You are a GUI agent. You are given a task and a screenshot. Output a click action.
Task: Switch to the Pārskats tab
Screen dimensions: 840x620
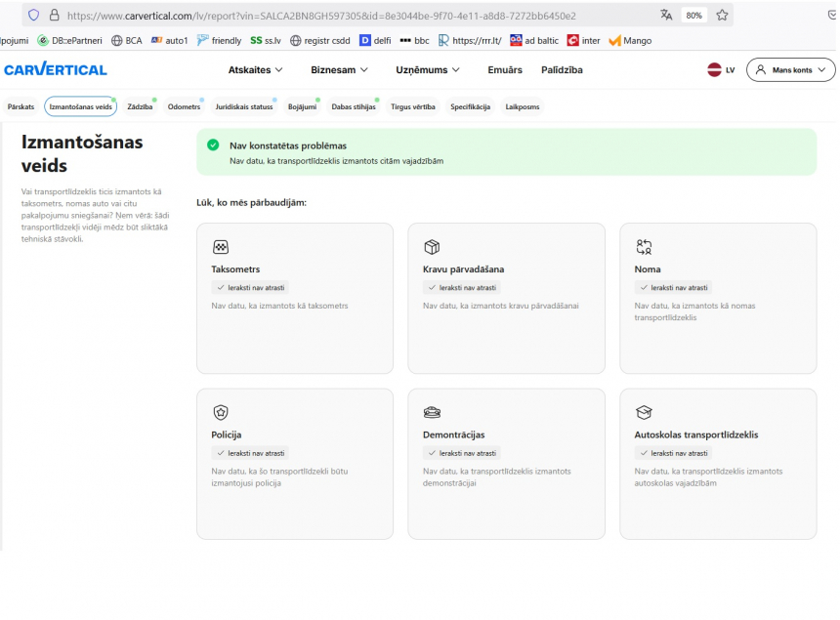[21, 106]
